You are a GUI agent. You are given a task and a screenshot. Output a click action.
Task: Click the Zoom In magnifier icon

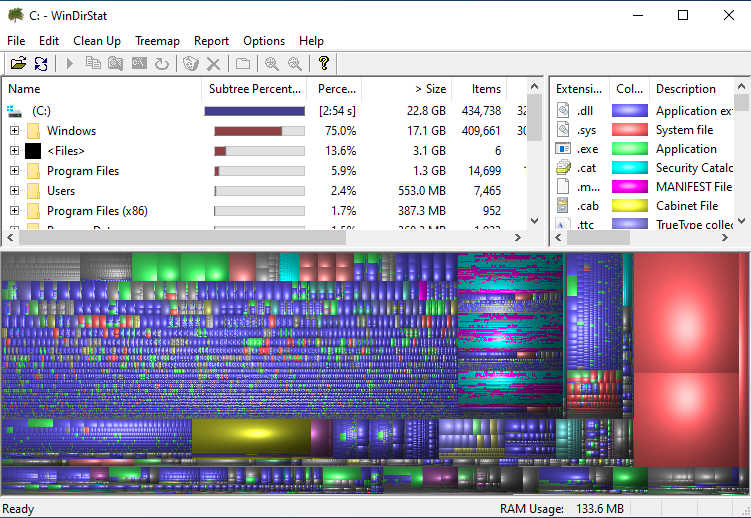[x=272, y=63]
